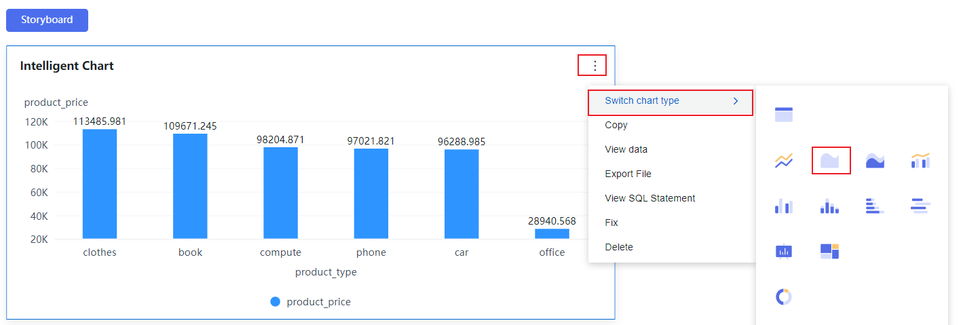Select the presentation board chart icon
This screenshot has width=980, height=325.
click(784, 251)
